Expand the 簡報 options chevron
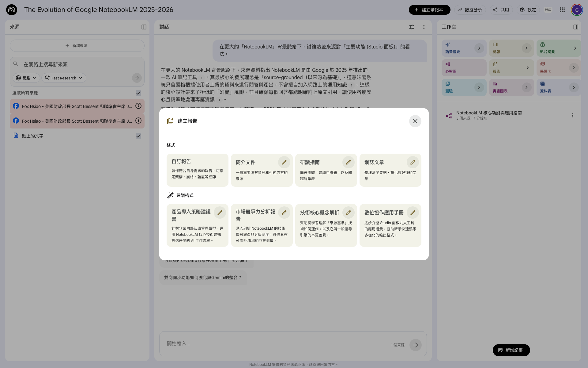588x368 pixels. (526, 48)
